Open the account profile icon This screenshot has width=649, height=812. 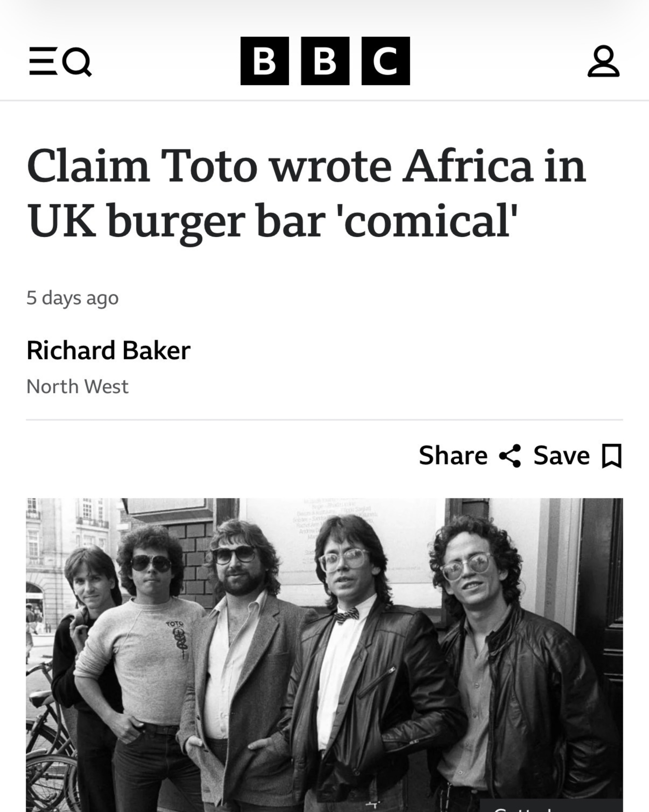point(603,61)
